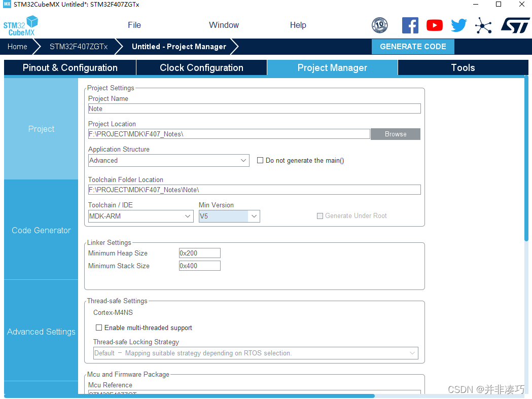Click the Project Location path field

pyautogui.click(x=229, y=134)
